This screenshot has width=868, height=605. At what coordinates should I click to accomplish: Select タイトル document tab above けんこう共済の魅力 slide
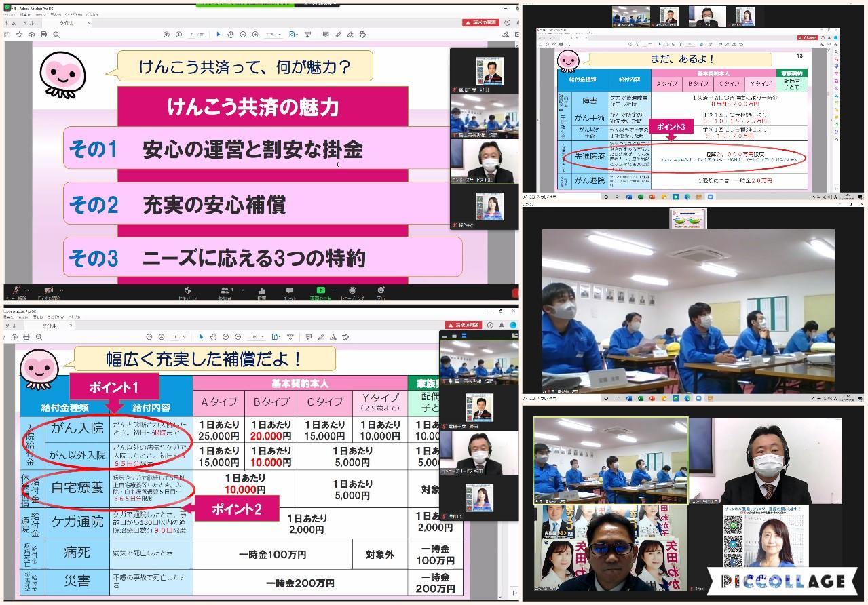pos(67,23)
